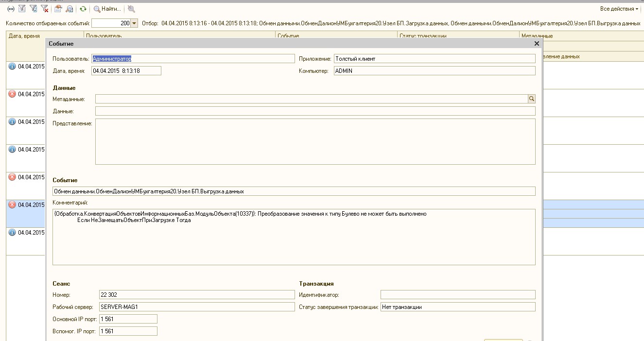The image size is (644, 341).
Task: Click the greyed cancel search icon
Action: (x=131, y=9)
